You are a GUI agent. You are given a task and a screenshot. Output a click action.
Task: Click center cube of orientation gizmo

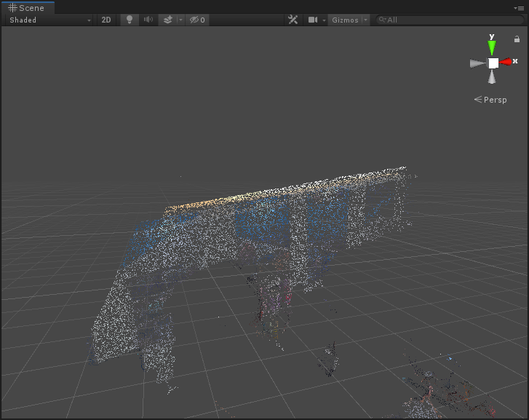point(493,63)
